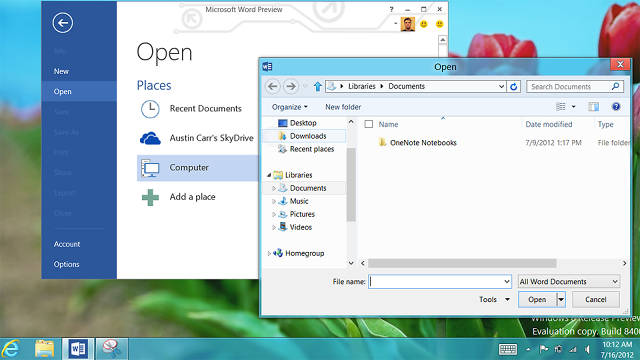Refresh the Documents folder listing
This screenshot has height=360, width=640.
[x=513, y=87]
